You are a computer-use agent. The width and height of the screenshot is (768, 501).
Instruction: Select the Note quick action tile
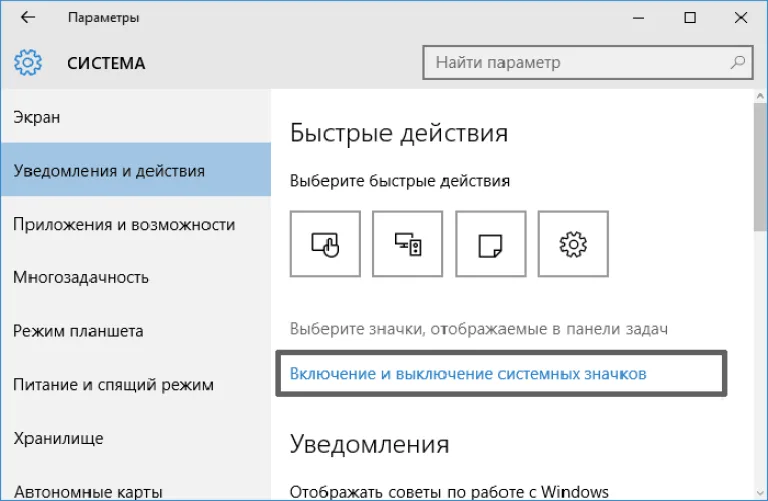tap(491, 244)
